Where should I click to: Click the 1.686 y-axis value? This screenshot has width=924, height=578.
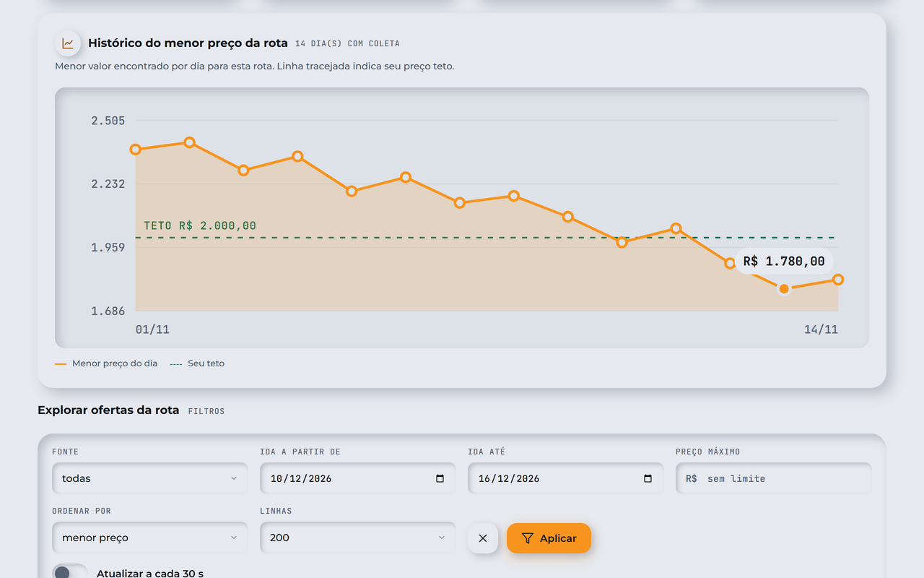coord(108,311)
